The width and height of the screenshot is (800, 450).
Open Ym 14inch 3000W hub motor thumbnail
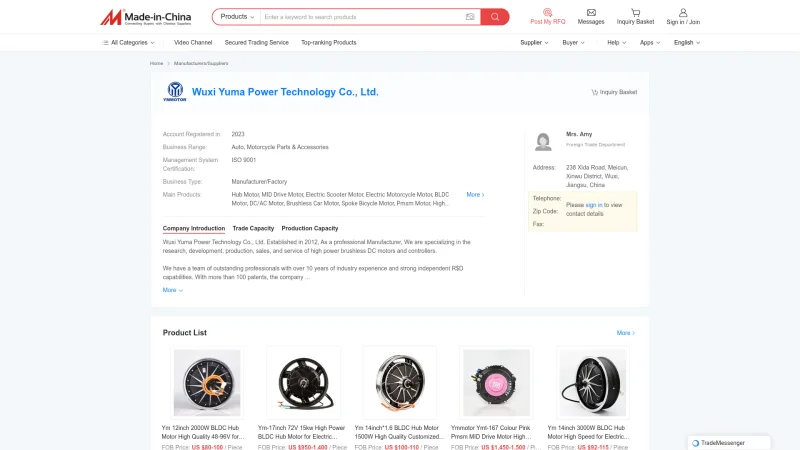[592, 383]
